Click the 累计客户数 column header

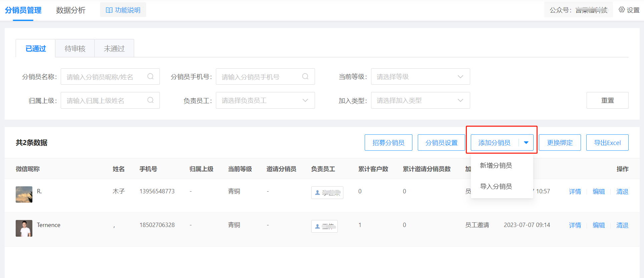[373, 169]
